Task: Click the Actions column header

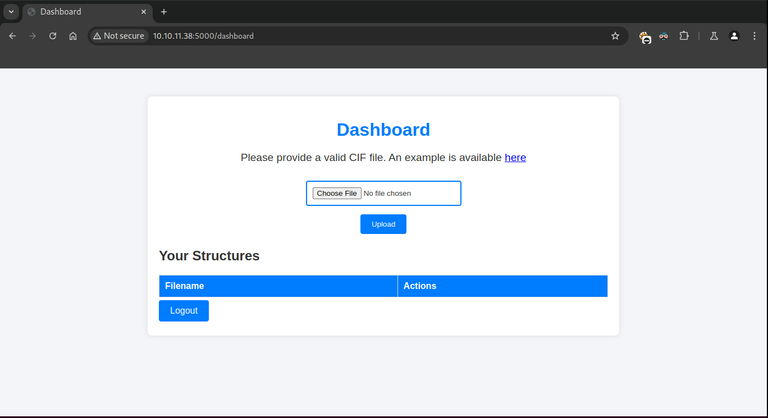Action: 503,286
